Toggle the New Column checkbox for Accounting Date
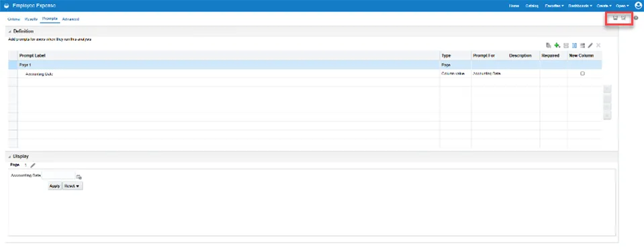Screen dimensions: 644x250 click(582, 74)
